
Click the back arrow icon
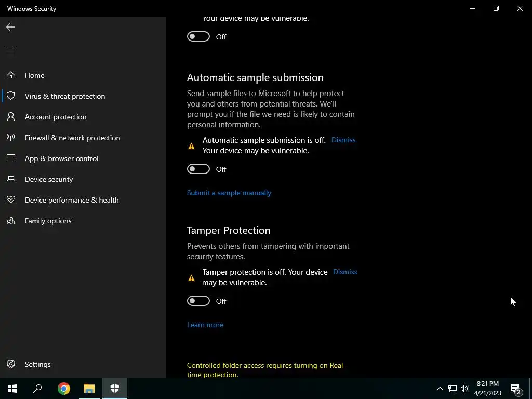tap(10, 27)
